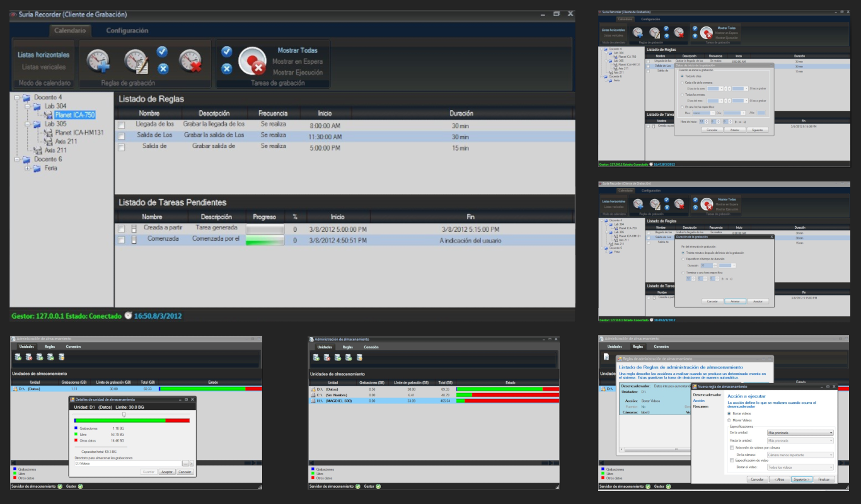The height and width of the screenshot is (504, 861).
Task: Click the add recording rule clock icon
Action: pos(98,60)
